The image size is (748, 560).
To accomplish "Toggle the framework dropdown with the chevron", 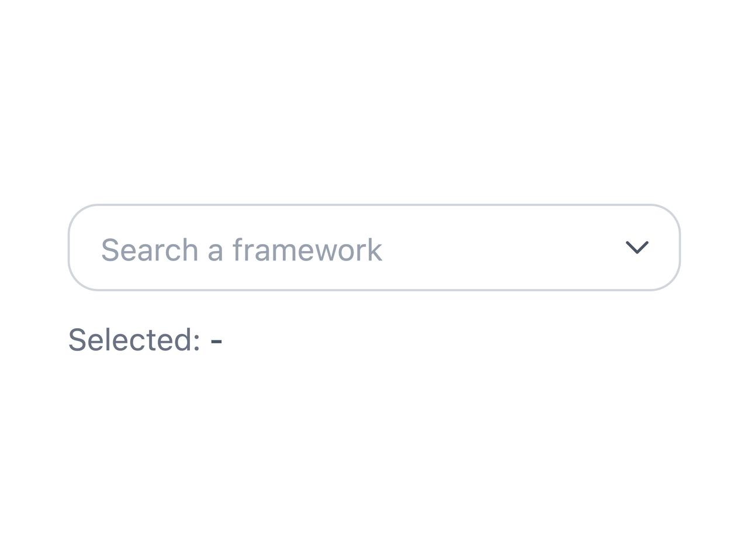I will [x=637, y=248].
